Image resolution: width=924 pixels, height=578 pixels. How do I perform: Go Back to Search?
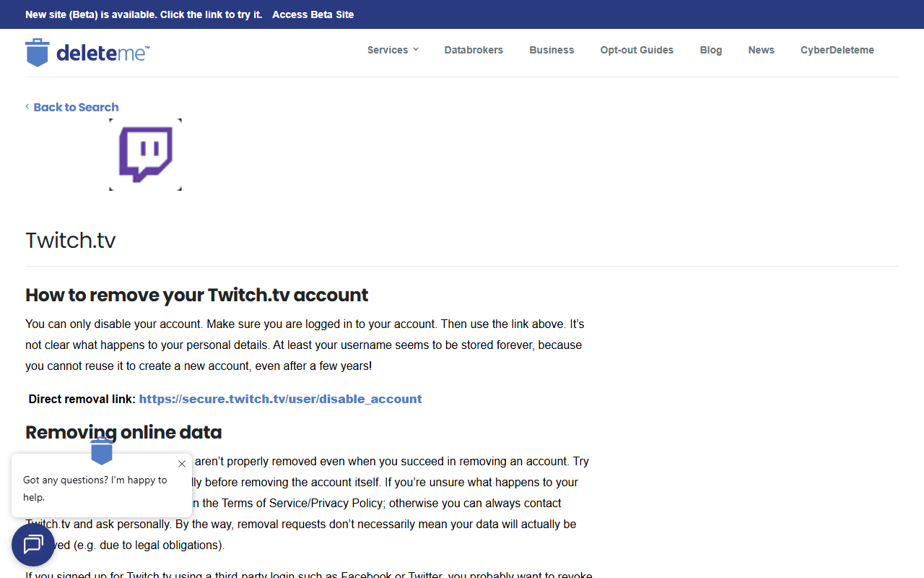coord(72,107)
